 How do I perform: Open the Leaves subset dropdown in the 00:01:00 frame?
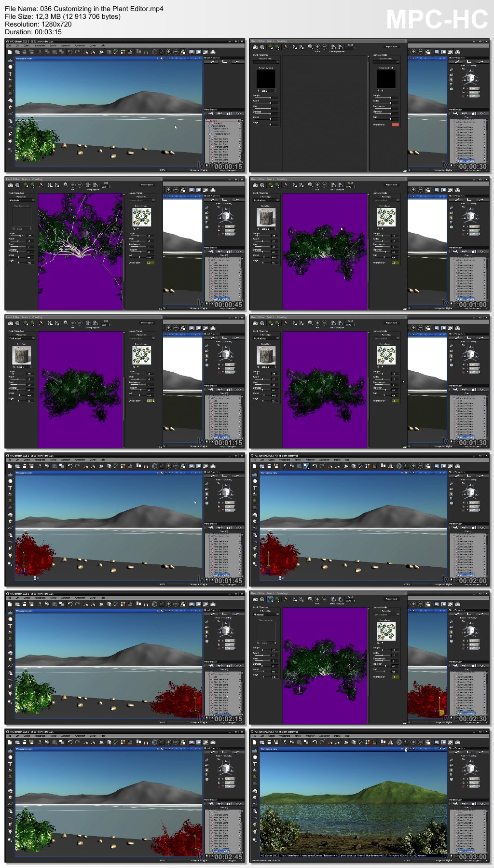click(386, 200)
